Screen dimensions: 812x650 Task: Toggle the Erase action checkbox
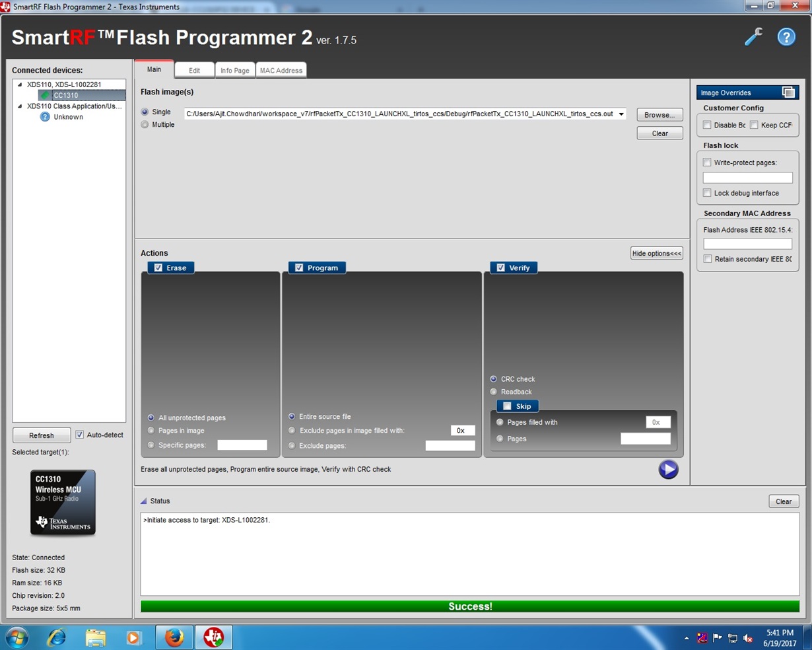coord(158,268)
